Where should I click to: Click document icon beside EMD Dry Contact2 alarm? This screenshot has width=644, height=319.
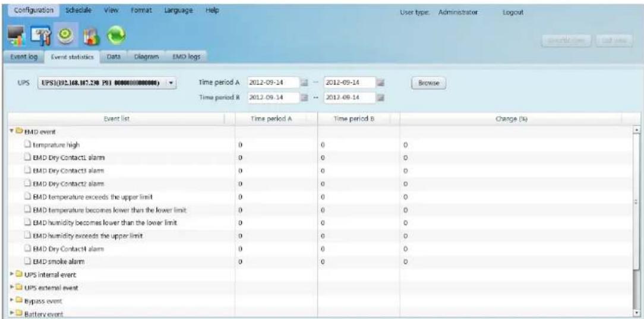[27, 183]
